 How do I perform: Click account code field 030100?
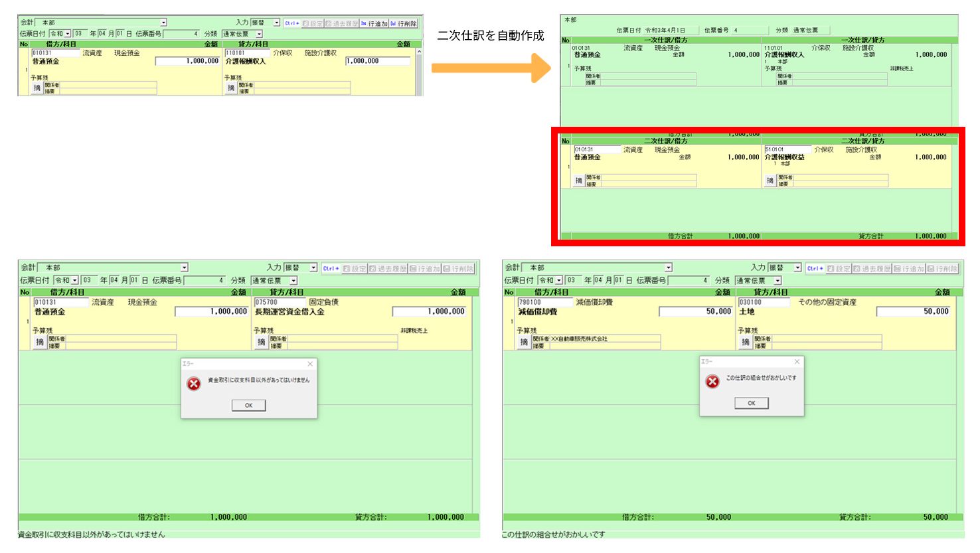click(x=764, y=302)
